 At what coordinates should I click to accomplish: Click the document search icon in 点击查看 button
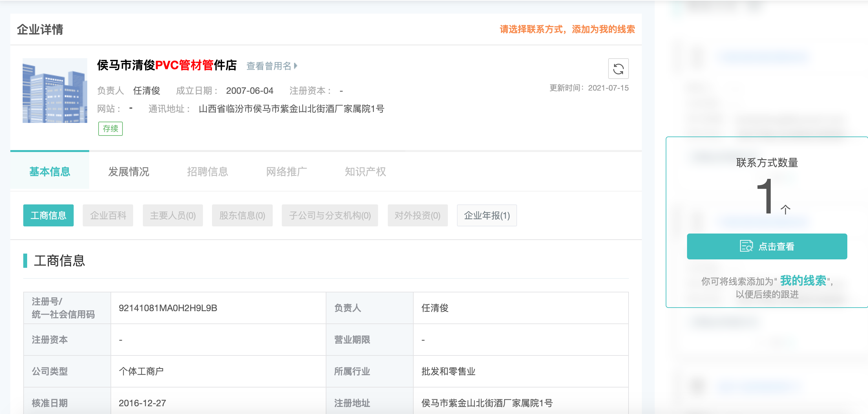(x=746, y=246)
